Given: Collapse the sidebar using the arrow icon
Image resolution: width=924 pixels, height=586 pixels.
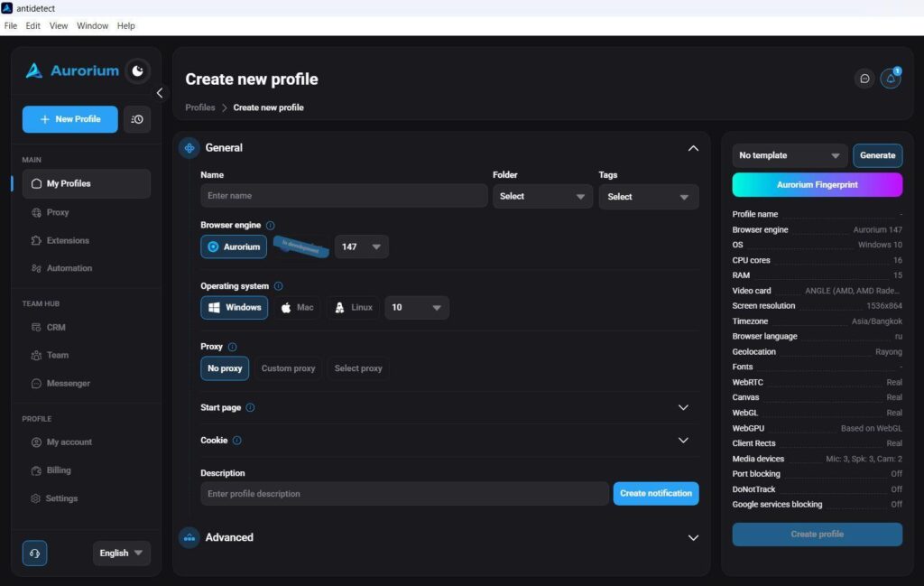Looking at the screenshot, I should tap(160, 93).
